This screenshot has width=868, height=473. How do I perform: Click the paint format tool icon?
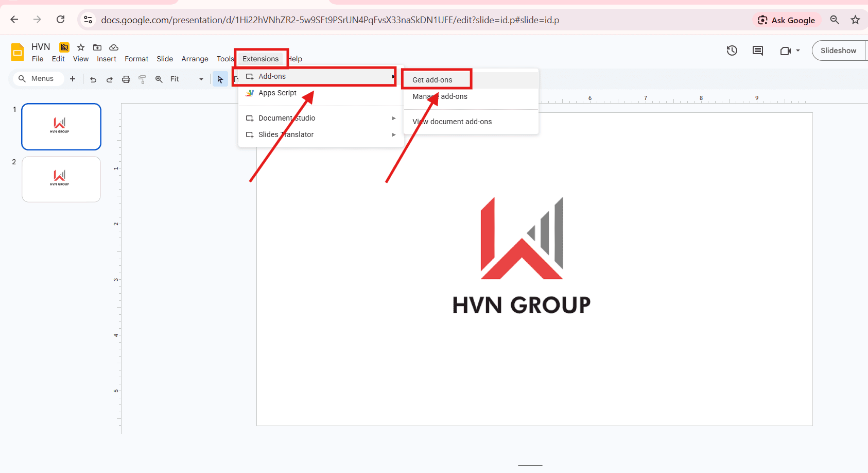pos(143,78)
